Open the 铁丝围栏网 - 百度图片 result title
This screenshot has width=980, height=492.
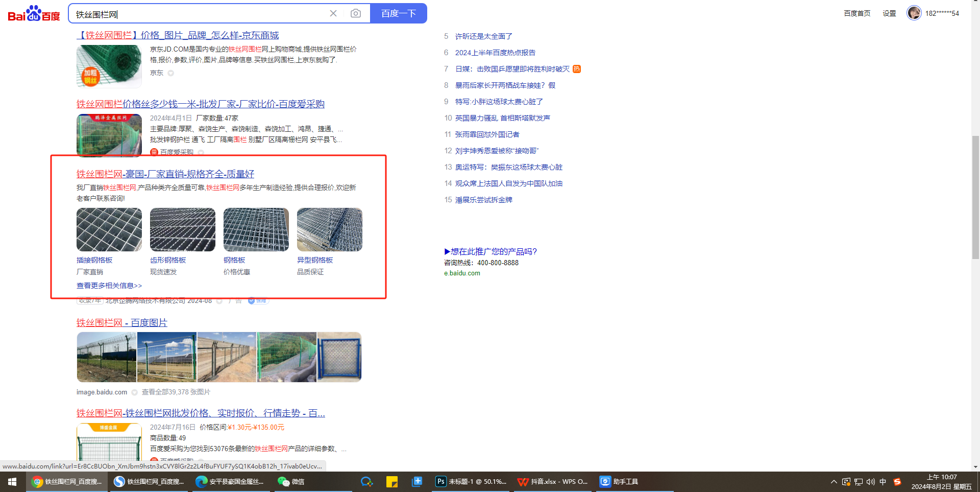click(122, 323)
